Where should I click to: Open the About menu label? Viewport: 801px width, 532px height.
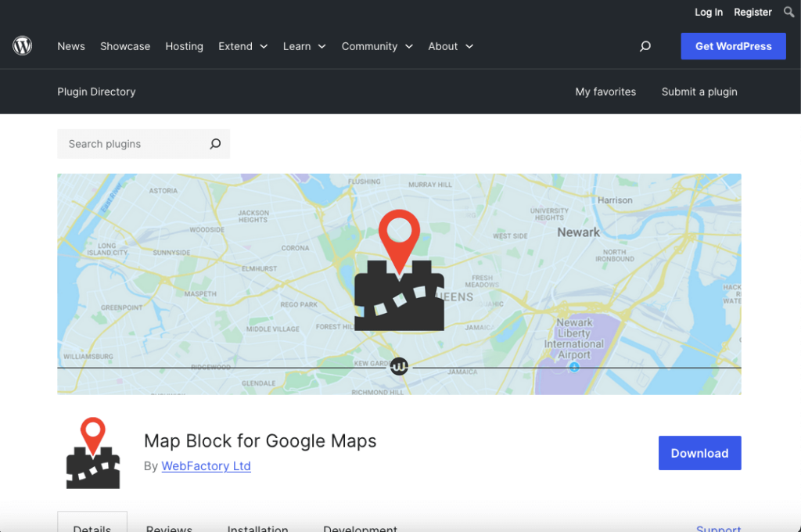[x=443, y=46]
